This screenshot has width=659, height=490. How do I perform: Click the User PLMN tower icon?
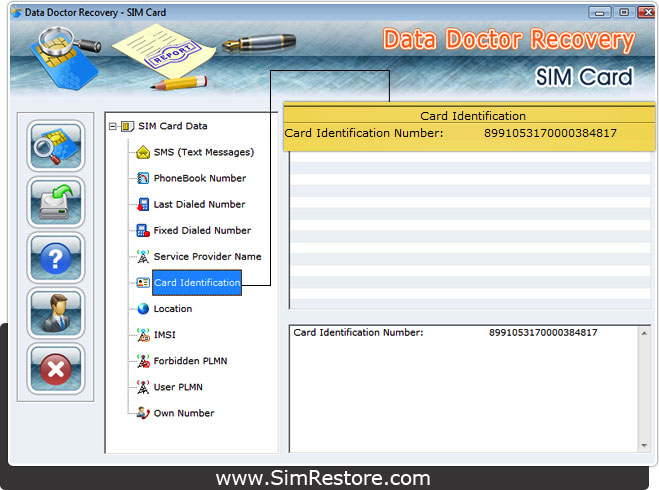(143, 387)
